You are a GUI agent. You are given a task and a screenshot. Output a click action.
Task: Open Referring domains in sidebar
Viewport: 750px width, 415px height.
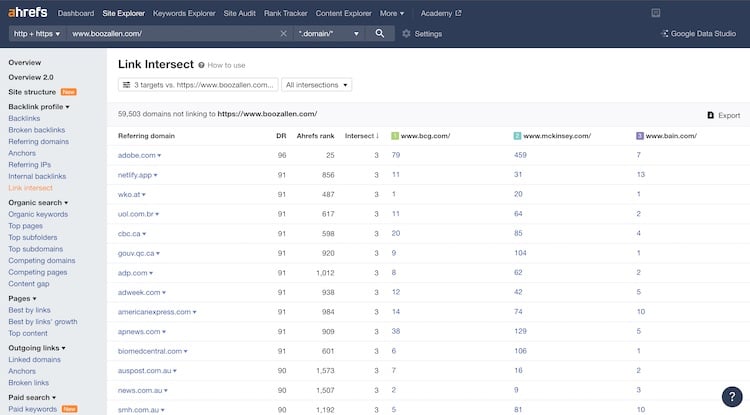(x=38, y=142)
